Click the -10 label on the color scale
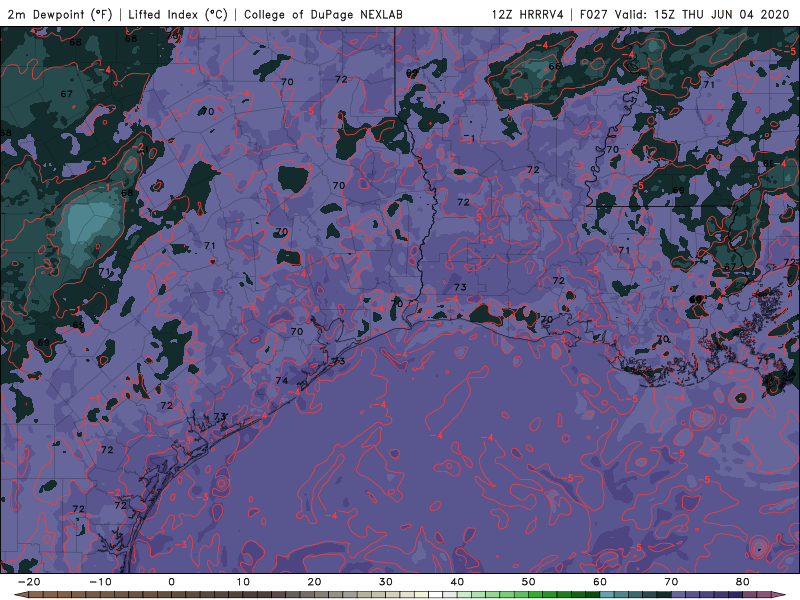This screenshot has height=600, width=800. coord(100,582)
